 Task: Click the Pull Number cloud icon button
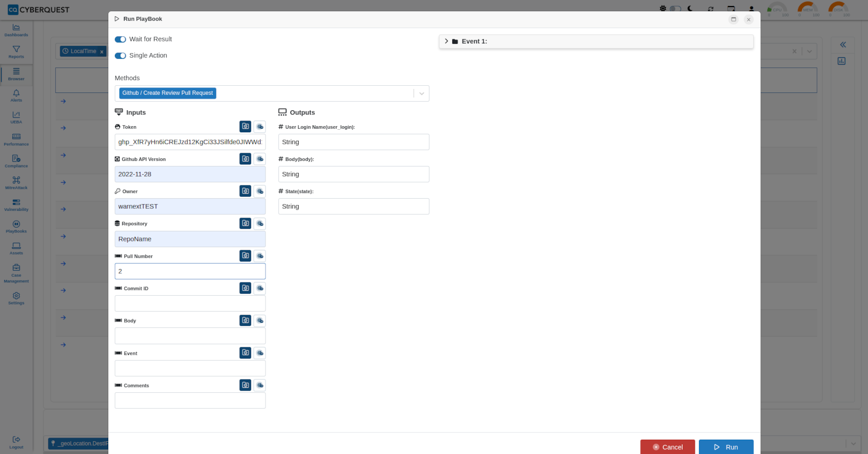point(260,255)
